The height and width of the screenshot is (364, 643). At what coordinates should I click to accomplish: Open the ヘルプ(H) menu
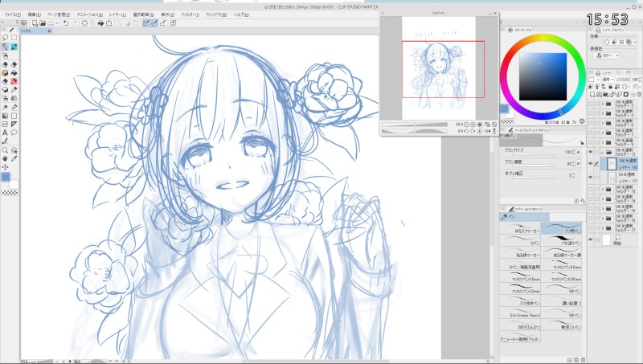click(x=241, y=14)
